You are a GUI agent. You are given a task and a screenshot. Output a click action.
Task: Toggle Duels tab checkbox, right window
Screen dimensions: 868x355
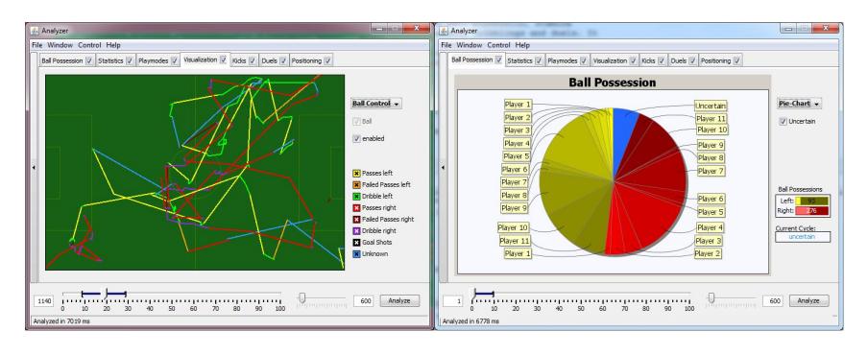(692, 60)
